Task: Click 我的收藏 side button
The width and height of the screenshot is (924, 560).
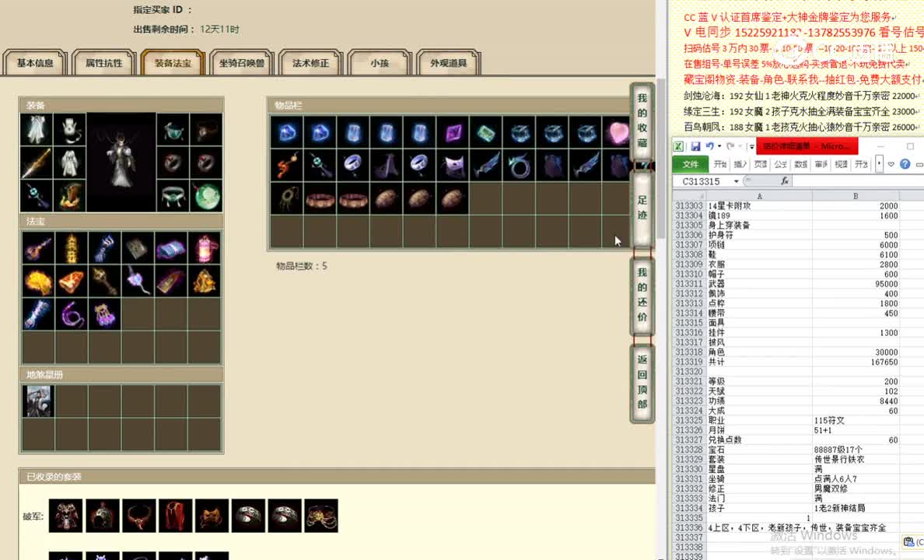Action: tap(642, 121)
